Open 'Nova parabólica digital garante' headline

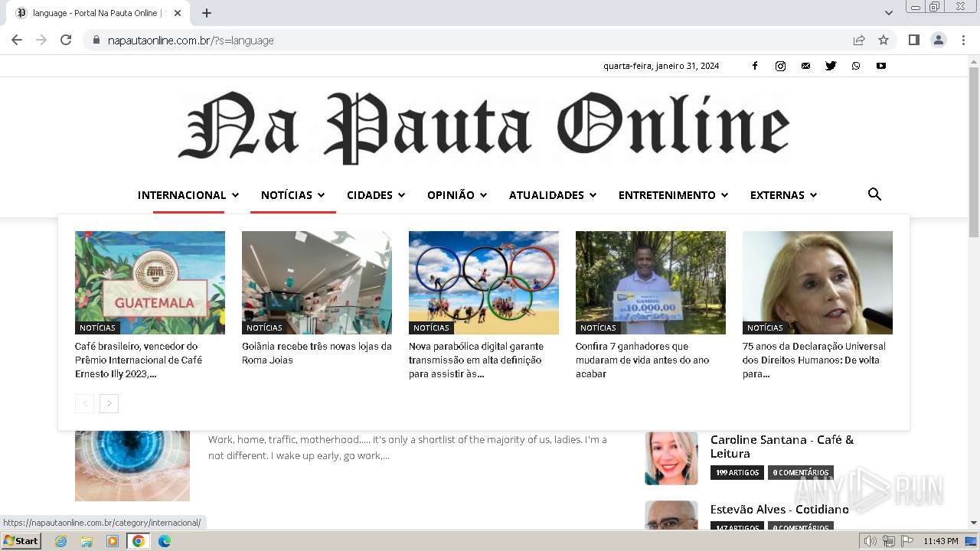pyautogui.click(x=476, y=360)
